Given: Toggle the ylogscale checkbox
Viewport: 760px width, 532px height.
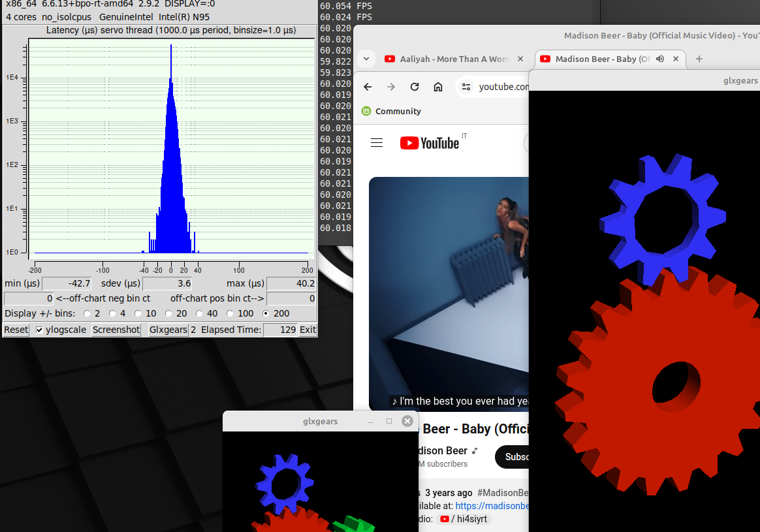Looking at the screenshot, I should 40,330.
